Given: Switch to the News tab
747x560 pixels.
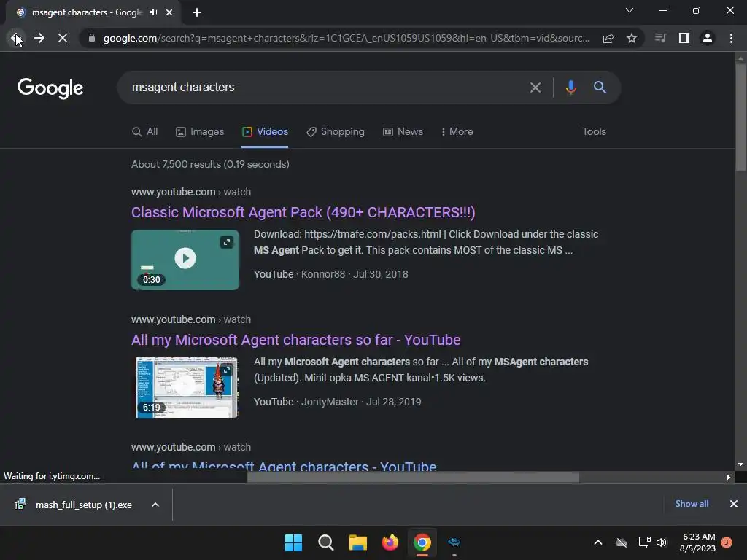Looking at the screenshot, I should click(x=403, y=132).
